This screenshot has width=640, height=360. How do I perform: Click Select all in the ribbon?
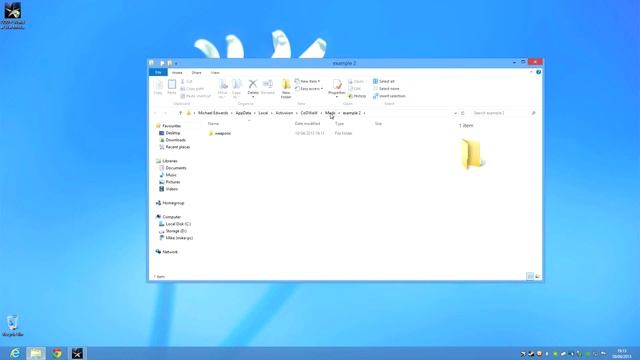(x=384, y=81)
